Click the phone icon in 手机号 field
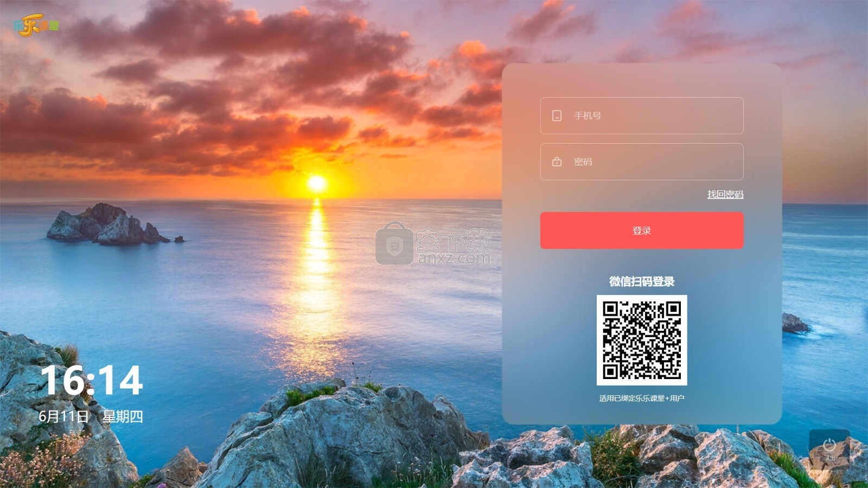The image size is (868, 488). pyautogui.click(x=557, y=115)
